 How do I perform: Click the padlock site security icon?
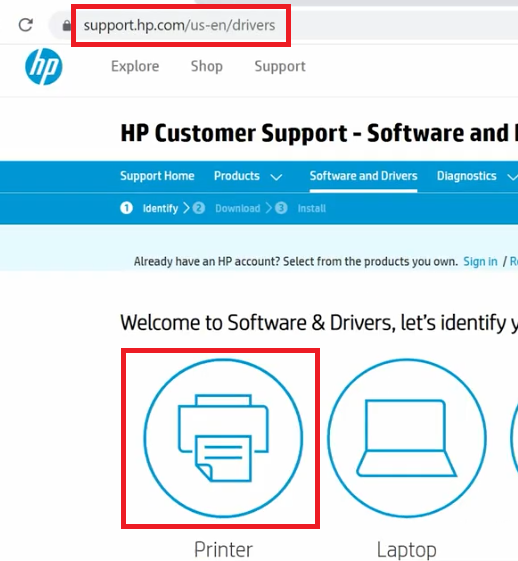67,25
